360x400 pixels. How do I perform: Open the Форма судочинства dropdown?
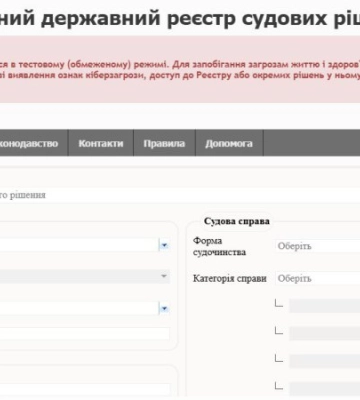click(x=318, y=246)
